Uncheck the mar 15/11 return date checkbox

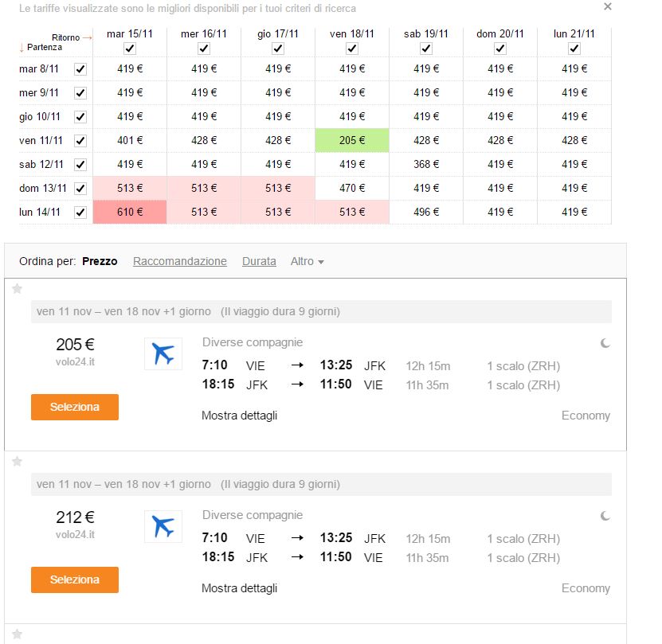(x=130, y=49)
